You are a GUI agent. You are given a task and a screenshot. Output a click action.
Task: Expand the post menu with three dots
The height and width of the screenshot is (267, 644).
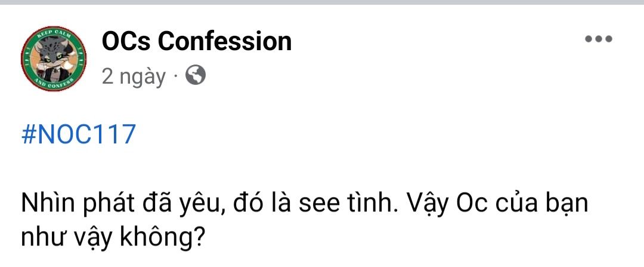(x=598, y=40)
